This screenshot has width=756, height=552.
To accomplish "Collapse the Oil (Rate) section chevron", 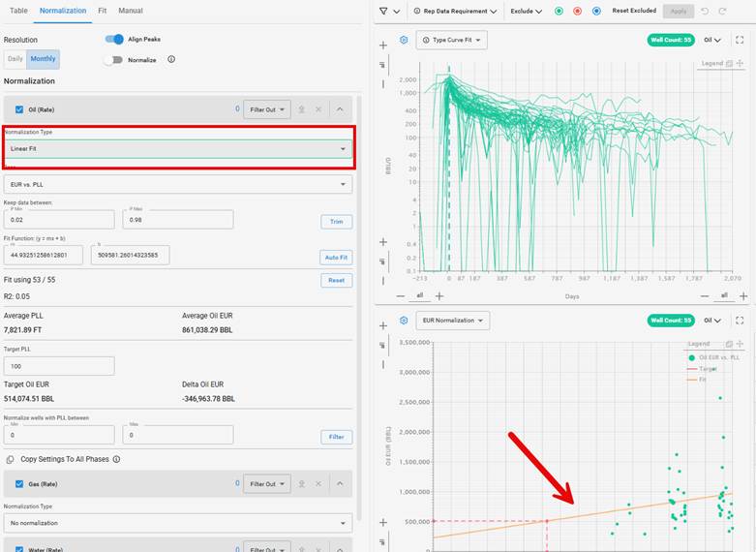I will pos(340,109).
